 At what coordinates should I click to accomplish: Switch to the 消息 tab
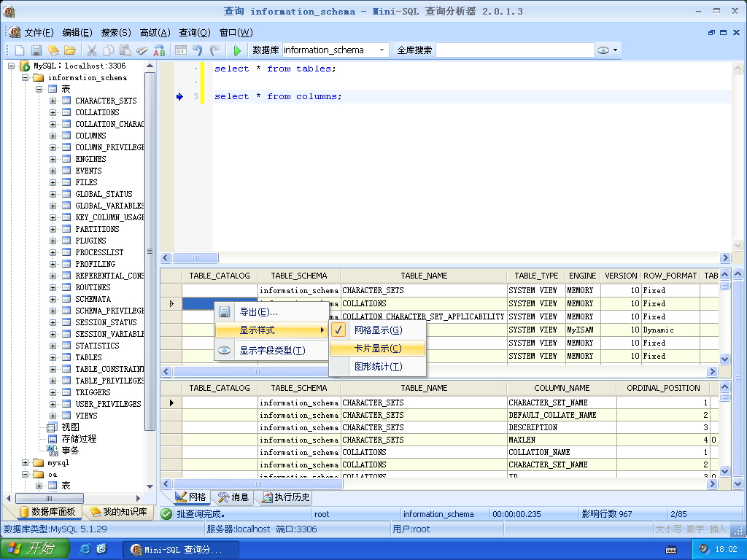click(x=233, y=497)
